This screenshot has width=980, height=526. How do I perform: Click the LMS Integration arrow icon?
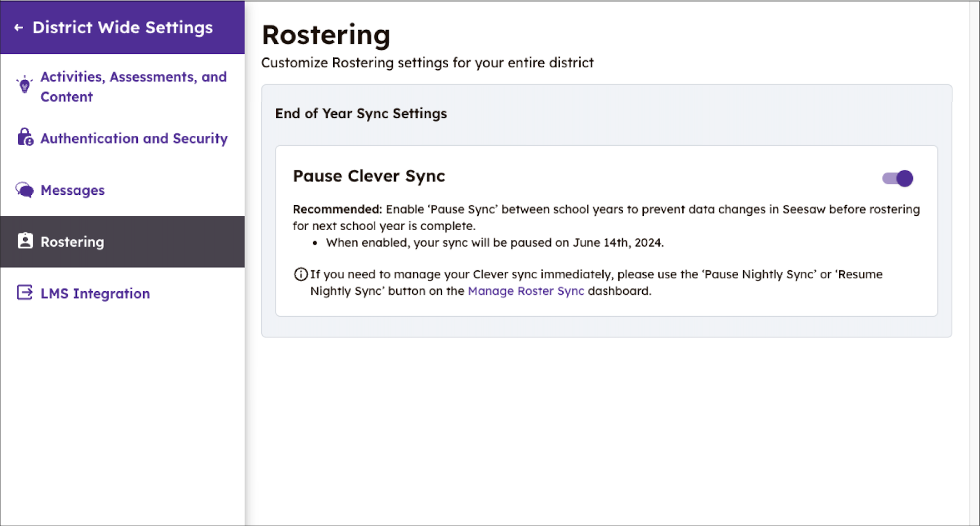(25, 293)
